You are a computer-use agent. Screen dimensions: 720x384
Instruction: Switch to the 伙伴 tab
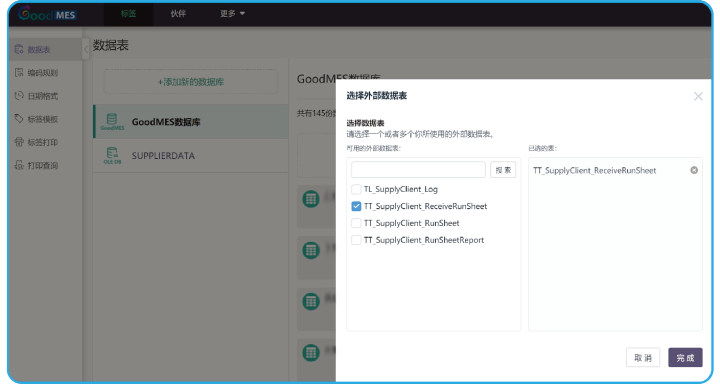tap(178, 14)
